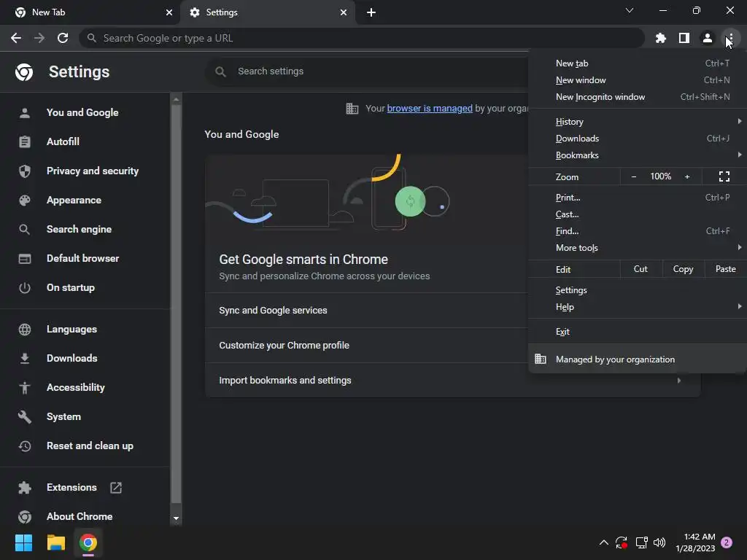Click the sidebar scrollbar thumb
The width and height of the screenshot is (747, 560).
[176, 304]
